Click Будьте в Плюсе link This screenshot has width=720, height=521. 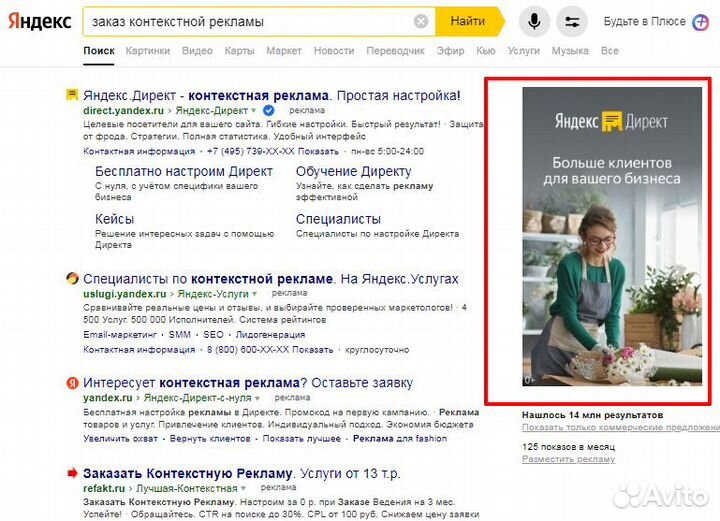tap(644, 22)
